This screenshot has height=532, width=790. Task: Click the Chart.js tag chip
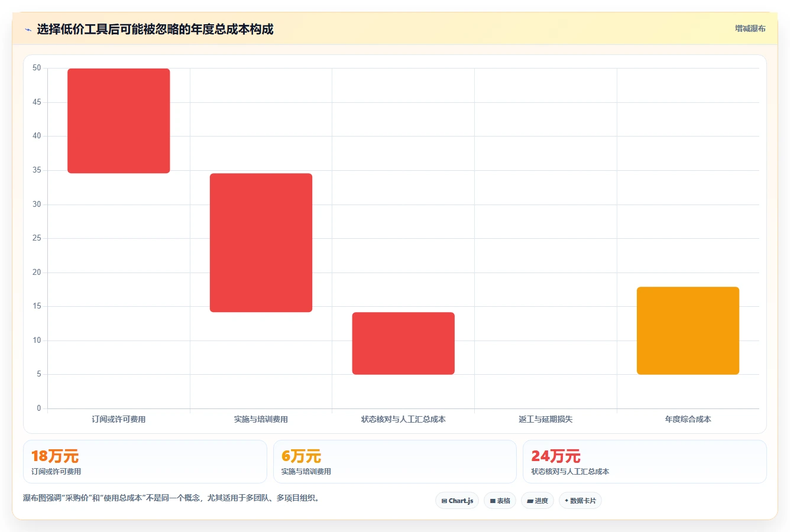point(457,501)
